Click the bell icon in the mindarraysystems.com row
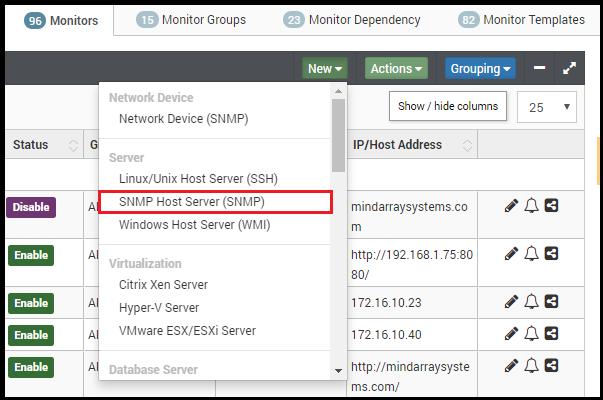The width and height of the screenshot is (603, 400). 531,206
